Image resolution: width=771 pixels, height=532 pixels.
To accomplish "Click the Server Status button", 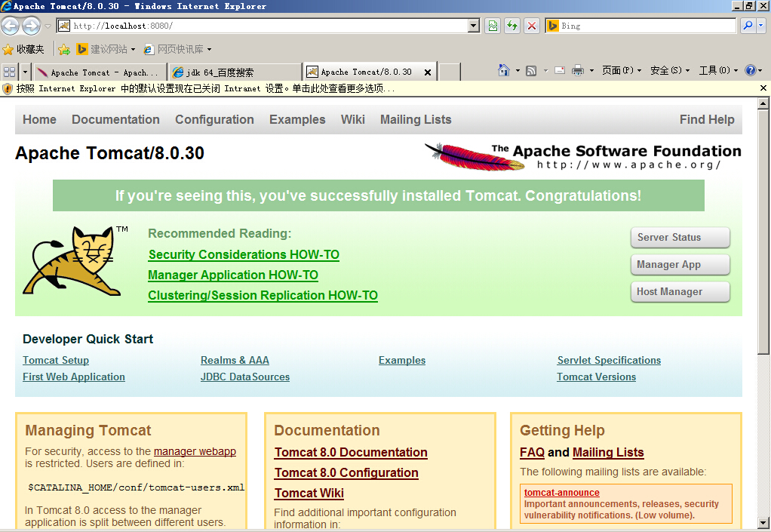I will [680, 237].
